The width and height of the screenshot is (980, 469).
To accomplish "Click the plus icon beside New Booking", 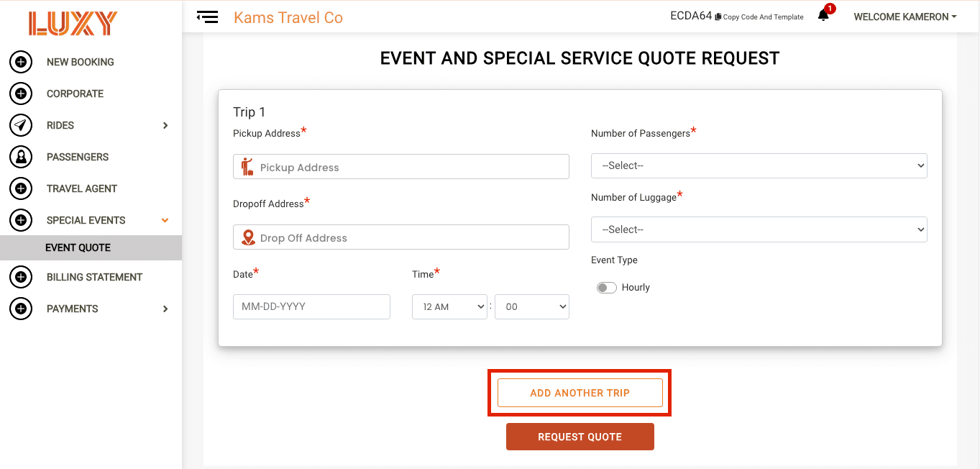I will pos(21,62).
